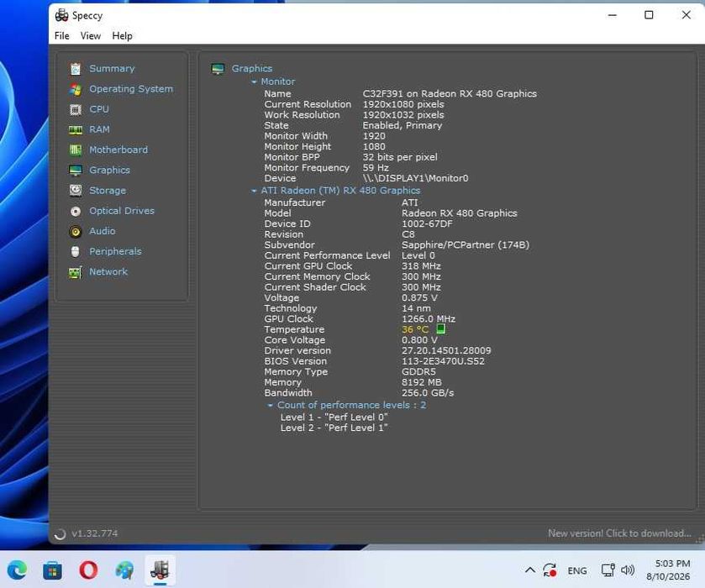Select the 59 Hz monitor frequency value

coord(376,168)
